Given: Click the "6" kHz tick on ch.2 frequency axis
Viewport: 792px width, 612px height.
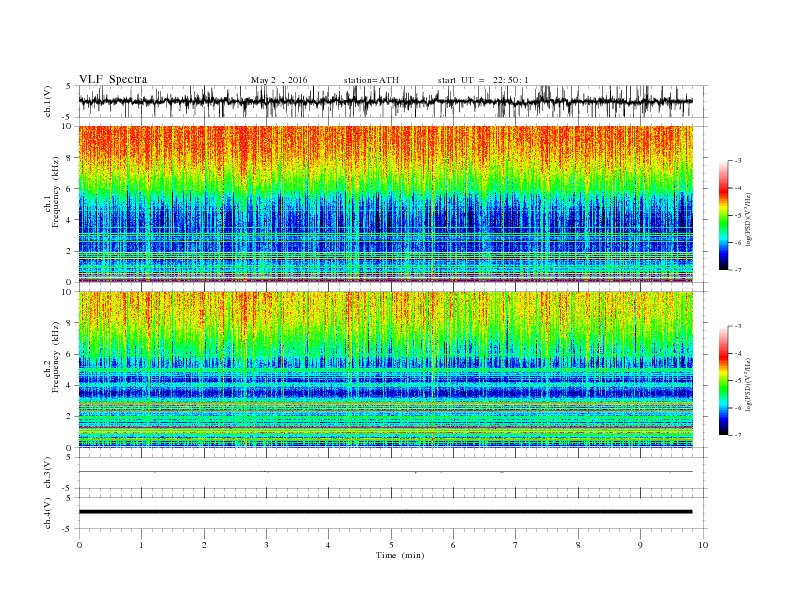Looking at the screenshot, I should tap(70, 354).
